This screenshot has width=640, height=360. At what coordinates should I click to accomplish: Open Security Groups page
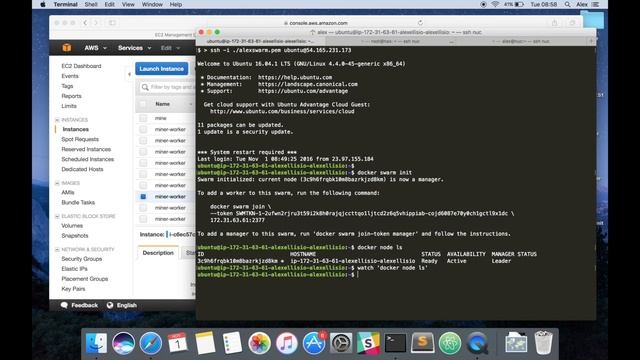pos(82,259)
